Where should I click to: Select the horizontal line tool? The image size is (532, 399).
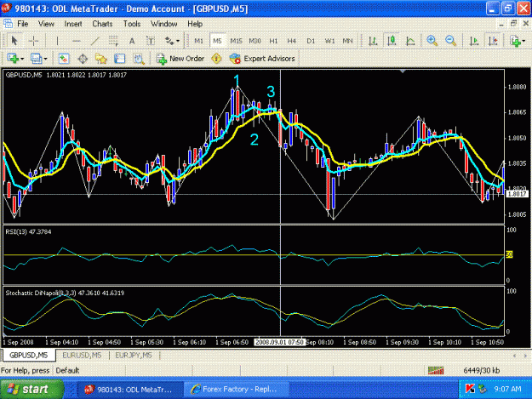(77, 41)
